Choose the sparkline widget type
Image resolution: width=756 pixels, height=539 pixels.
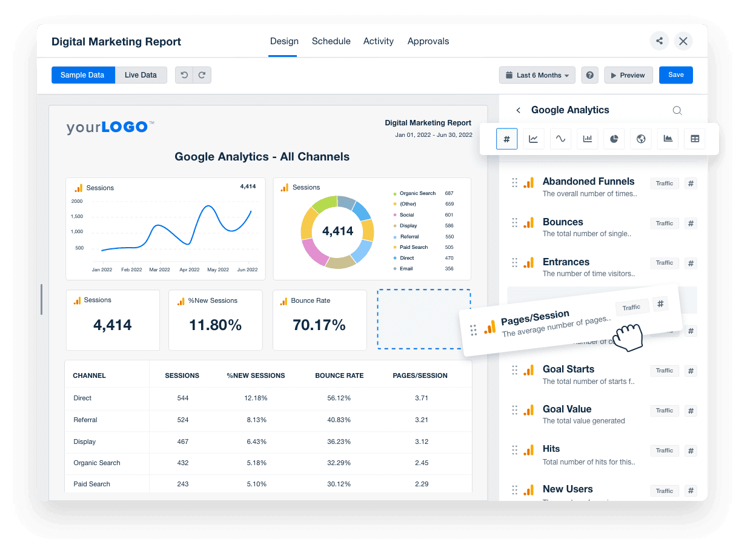(560, 139)
